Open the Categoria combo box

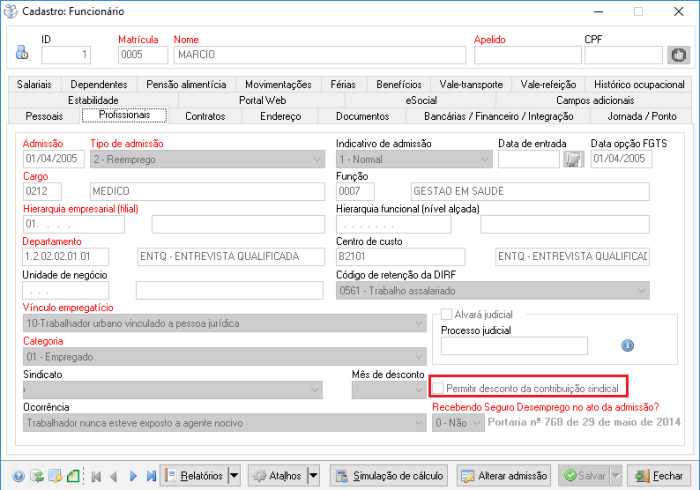[x=418, y=356]
